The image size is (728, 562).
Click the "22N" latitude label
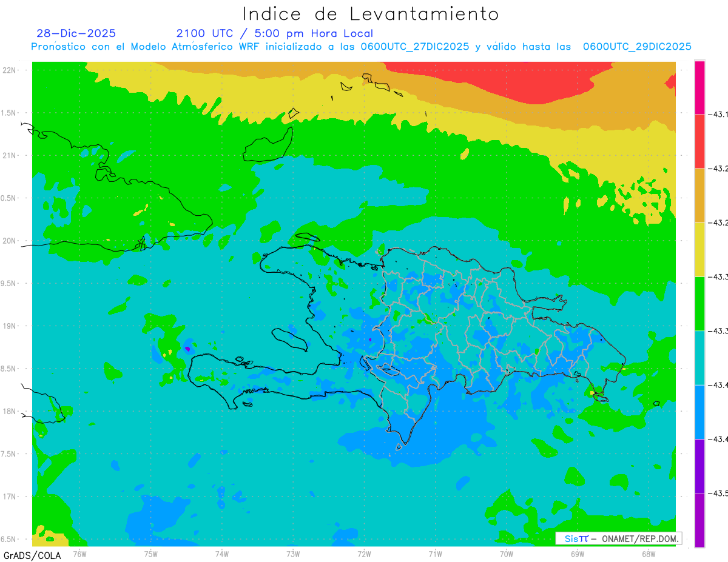[10, 70]
